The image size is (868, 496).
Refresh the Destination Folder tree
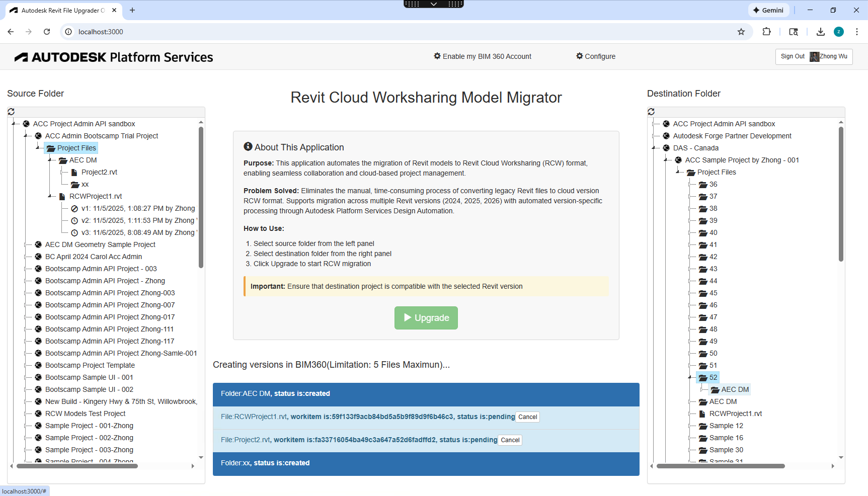tap(651, 111)
